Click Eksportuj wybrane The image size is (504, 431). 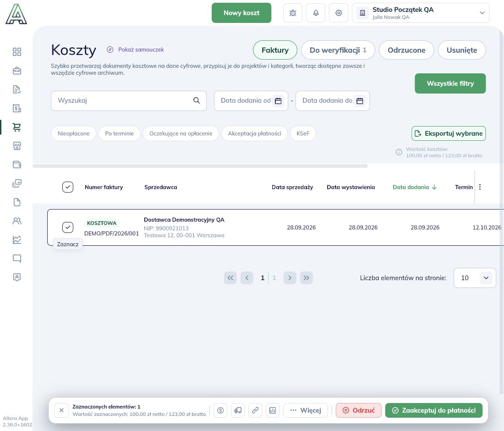449,133
